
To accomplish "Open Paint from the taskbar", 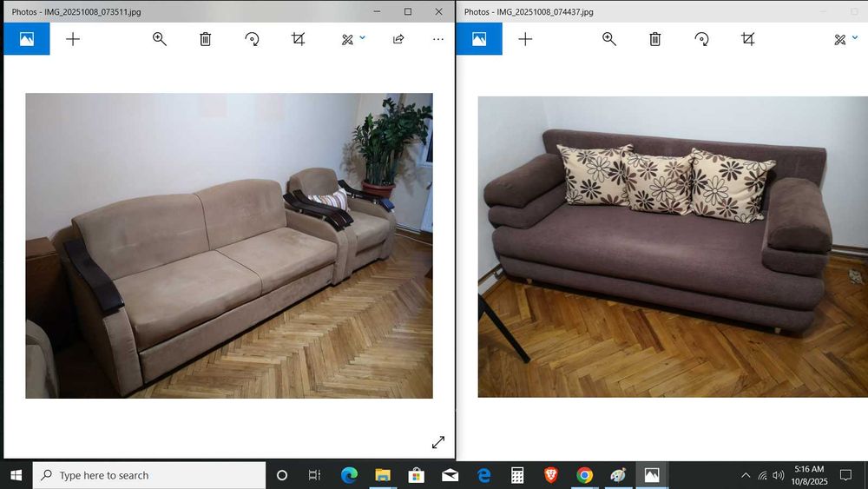I will click(x=618, y=475).
